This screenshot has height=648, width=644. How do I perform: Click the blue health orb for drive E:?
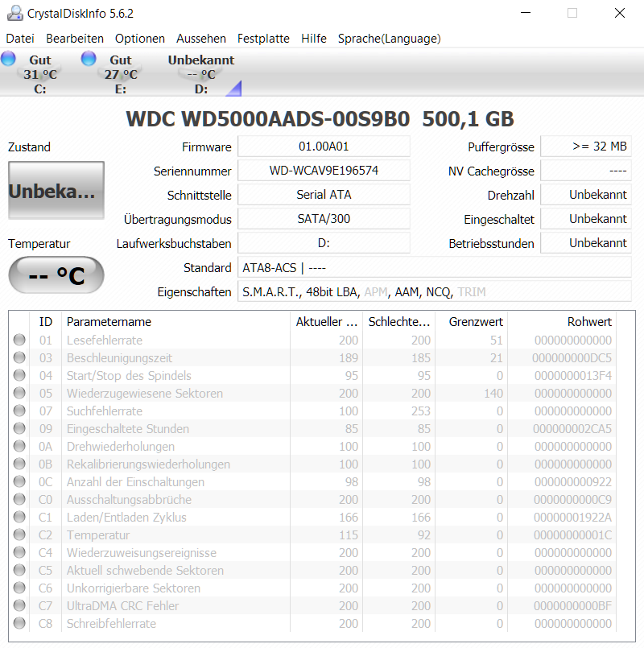coord(89,58)
